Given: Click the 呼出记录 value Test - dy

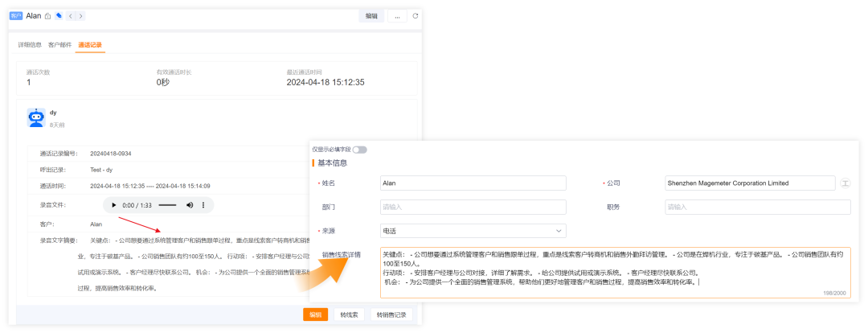Looking at the screenshot, I should point(101,170).
